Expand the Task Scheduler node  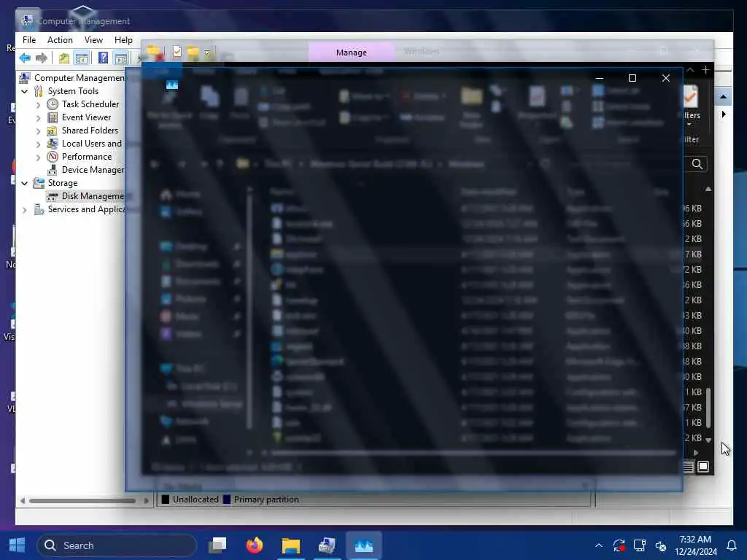click(x=38, y=104)
